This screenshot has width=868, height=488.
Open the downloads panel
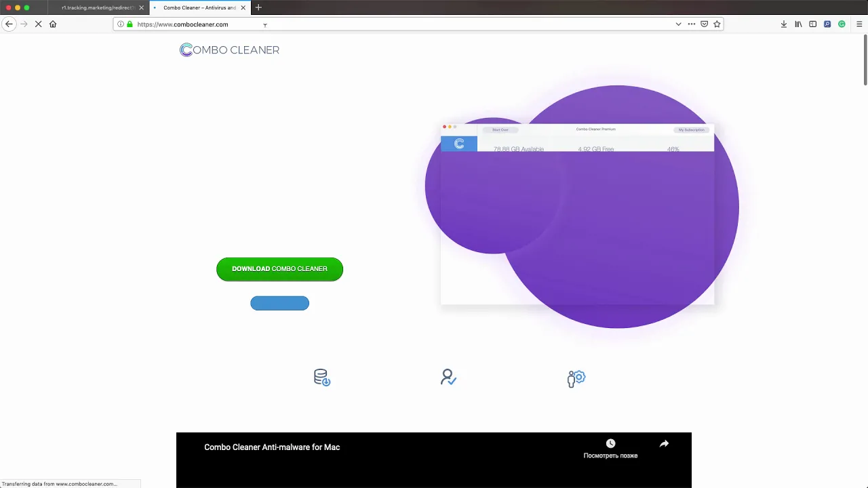(784, 24)
